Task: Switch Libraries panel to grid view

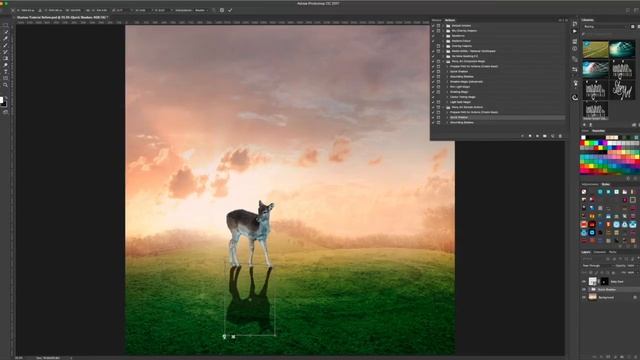Action: pos(633,27)
